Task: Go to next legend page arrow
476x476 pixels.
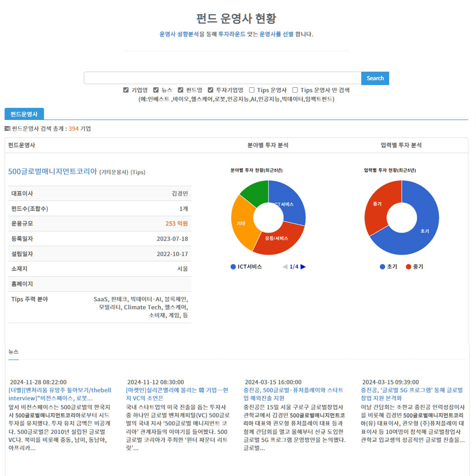Action: pos(303,267)
